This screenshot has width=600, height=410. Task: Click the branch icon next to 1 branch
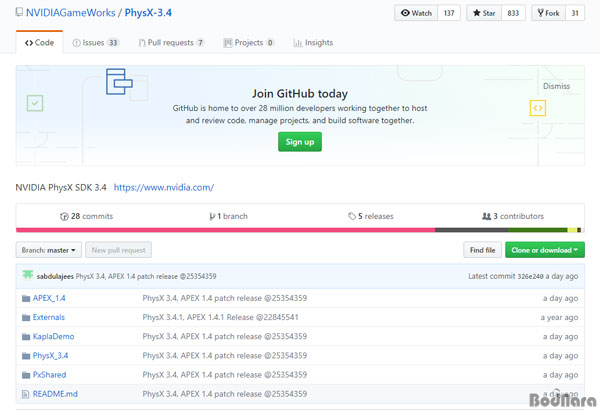click(x=212, y=216)
